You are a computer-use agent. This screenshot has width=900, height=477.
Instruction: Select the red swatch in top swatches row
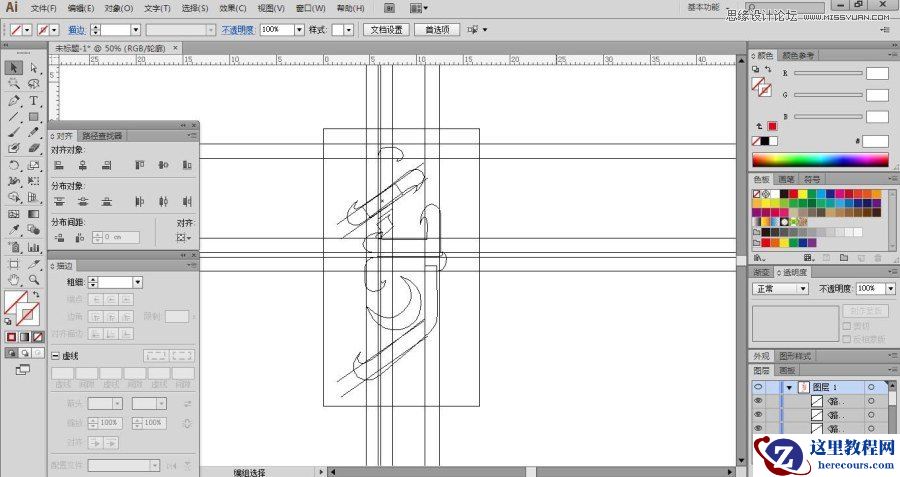click(793, 194)
